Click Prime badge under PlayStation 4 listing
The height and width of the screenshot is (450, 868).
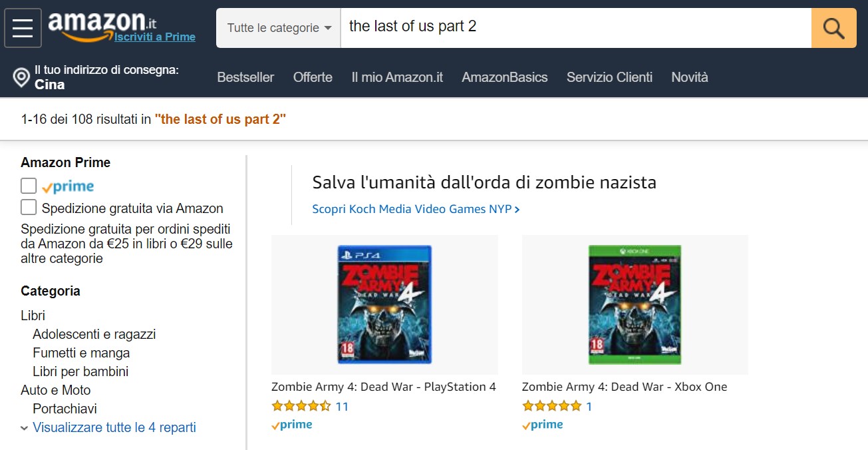point(292,425)
